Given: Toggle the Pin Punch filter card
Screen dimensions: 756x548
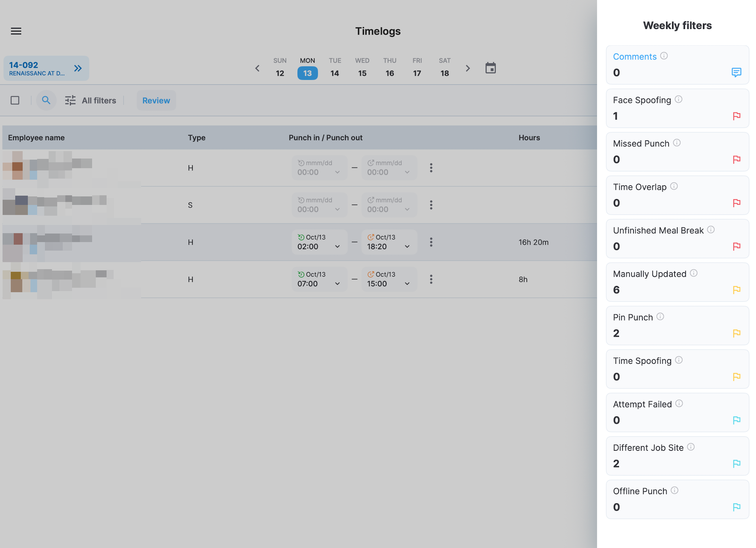Looking at the screenshot, I should coord(677,325).
